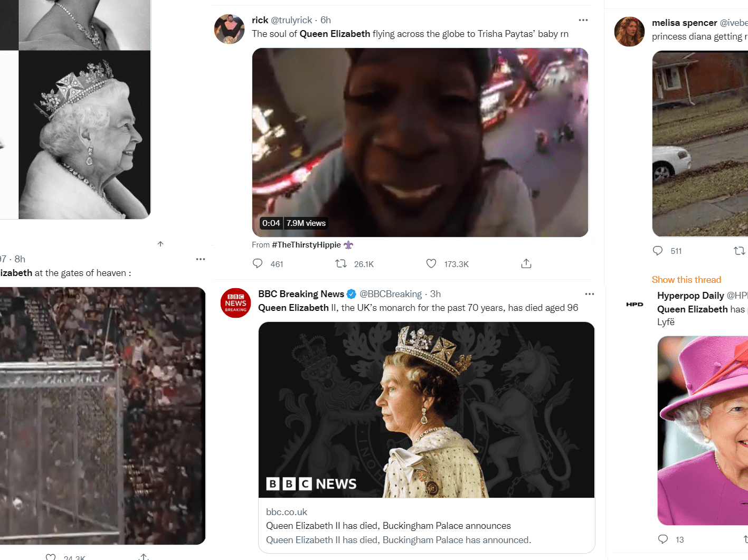748x560 pixels.
Task: Open rick's profile picture
Action: [x=229, y=29]
